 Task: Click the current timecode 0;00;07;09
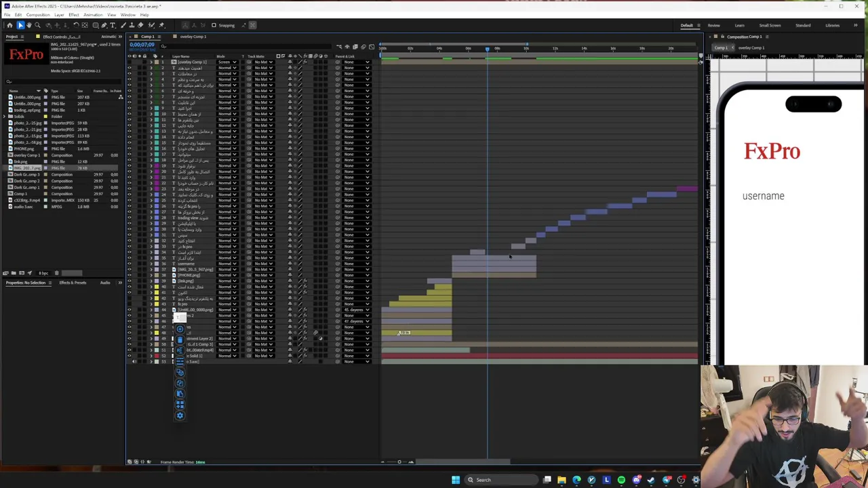click(142, 45)
